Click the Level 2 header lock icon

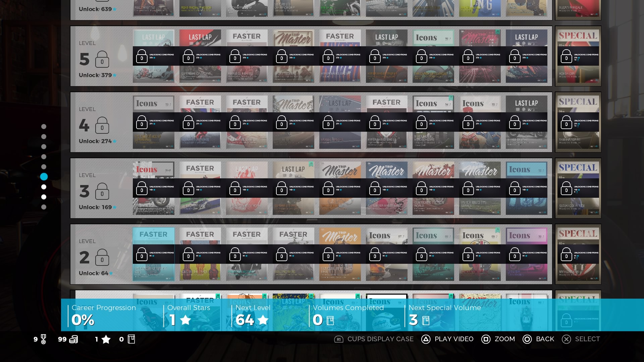click(x=102, y=257)
